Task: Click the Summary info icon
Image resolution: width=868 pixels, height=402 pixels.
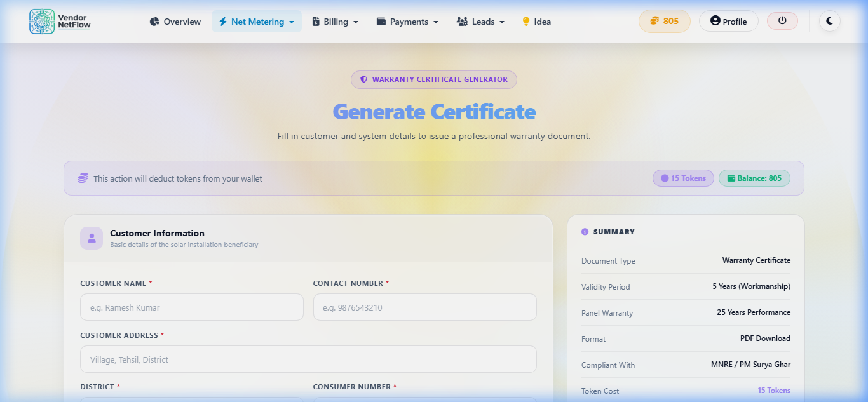Action: pyautogui.click(x=585, y=232)
